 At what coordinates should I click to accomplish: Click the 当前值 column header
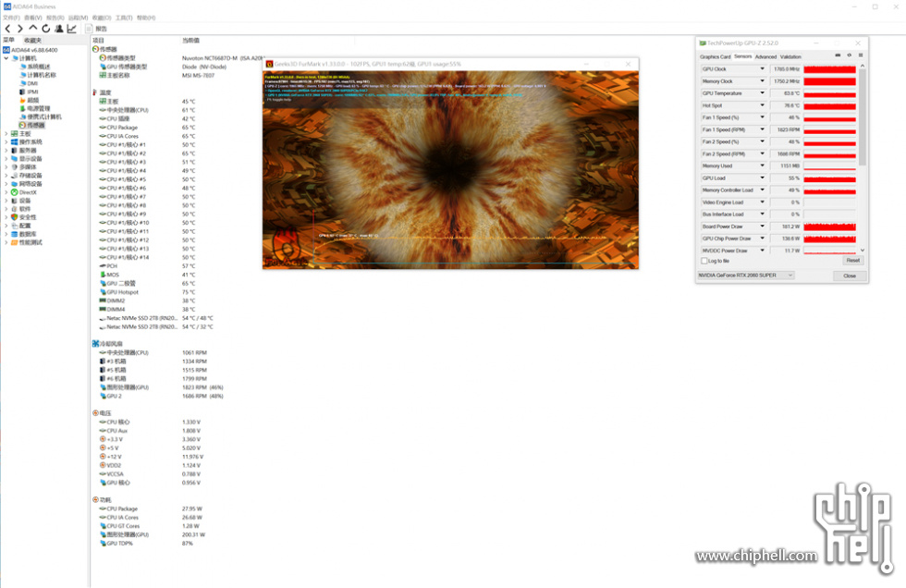190,41
